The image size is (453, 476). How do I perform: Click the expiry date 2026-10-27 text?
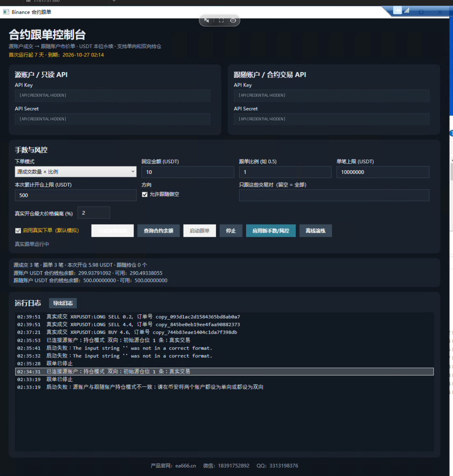tap(83, 55)
